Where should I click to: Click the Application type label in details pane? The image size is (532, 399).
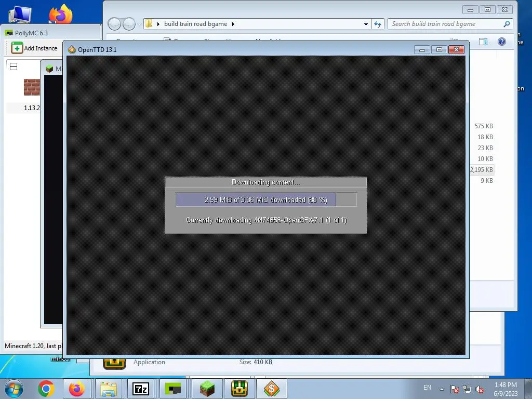[149, 362]
